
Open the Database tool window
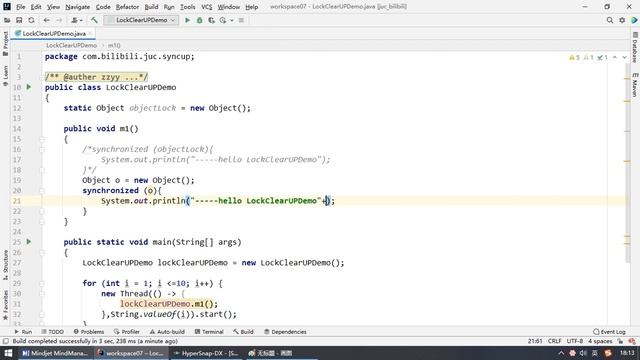coord(635,47)
